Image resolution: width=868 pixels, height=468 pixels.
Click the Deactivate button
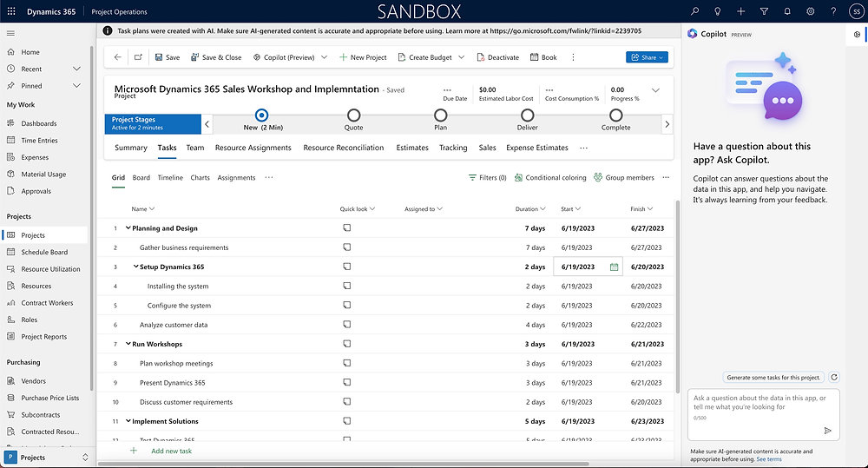click(x=497, y=57)
